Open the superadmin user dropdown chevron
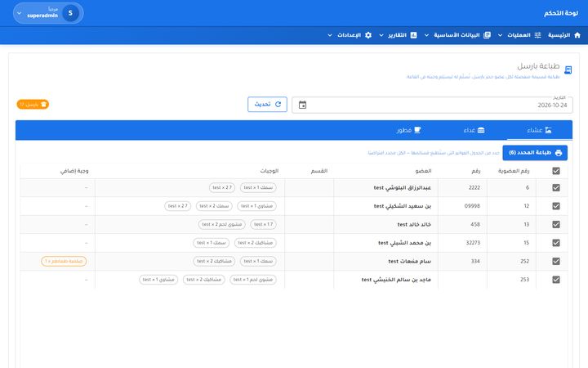The image size is (588, 368). [x=19, y=13]
